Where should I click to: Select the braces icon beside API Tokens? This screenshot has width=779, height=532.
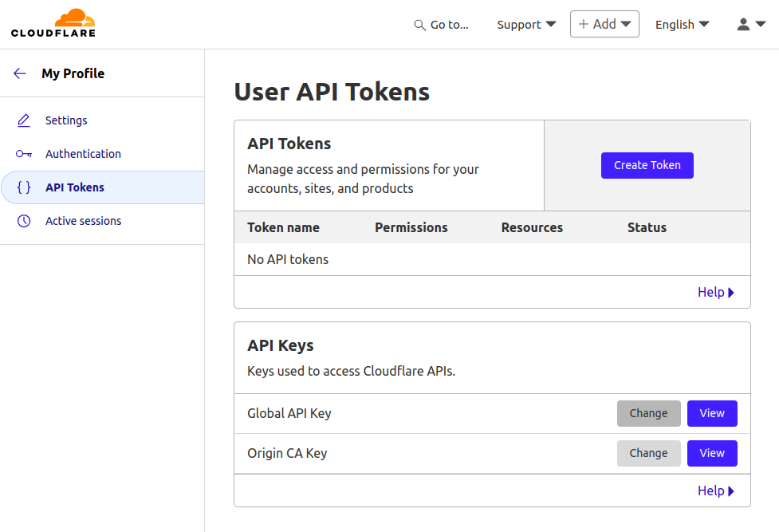24,187
